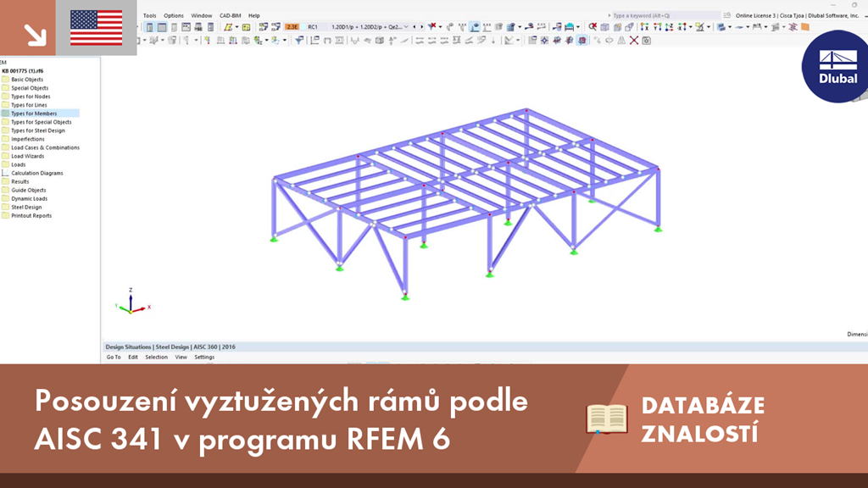Viewport: 868px width, 488px height.
Task: Open dropdown beside the blue house icon
Action: 578,27
